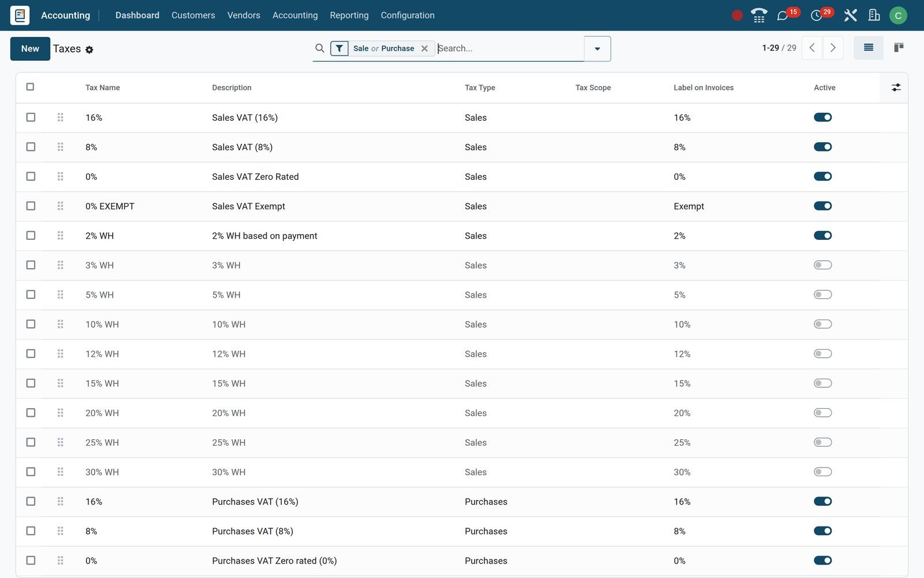Open the Vendors menu
The height and width of the screenshot is (578, 924).
pos(244,15)
